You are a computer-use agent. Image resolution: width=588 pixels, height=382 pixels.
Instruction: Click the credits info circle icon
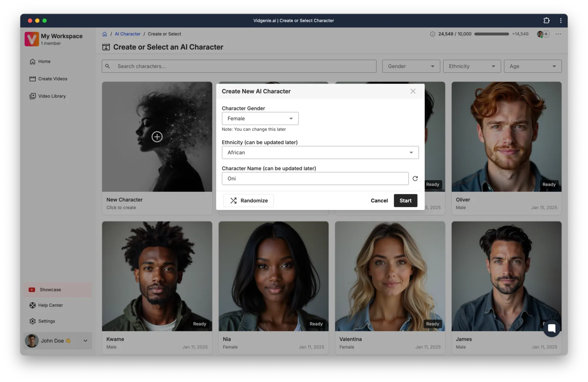pos(432,34)
